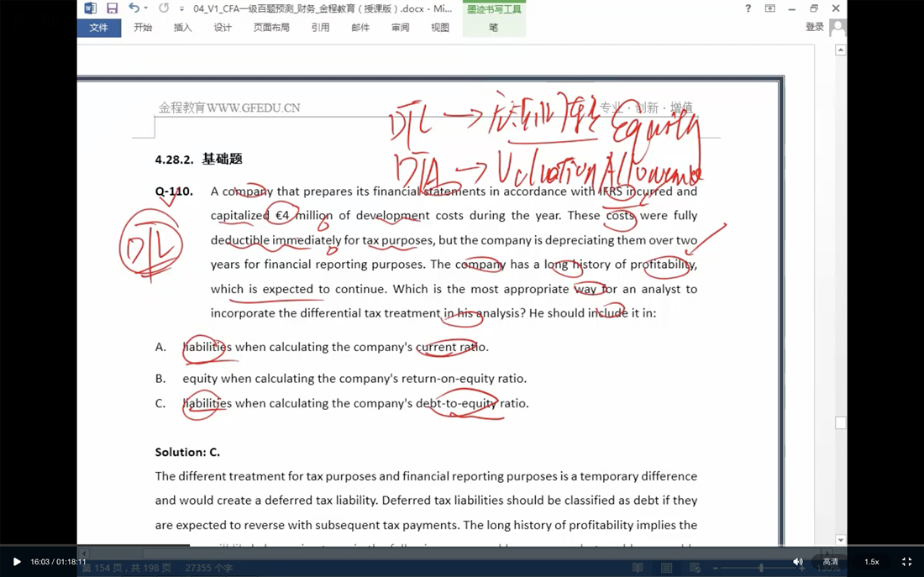Image resolution: width=924 pixels, height=577 pixels.
Task: Switch to the 邮件 (Mailings) tab
Action: click(x=360, y=28)
